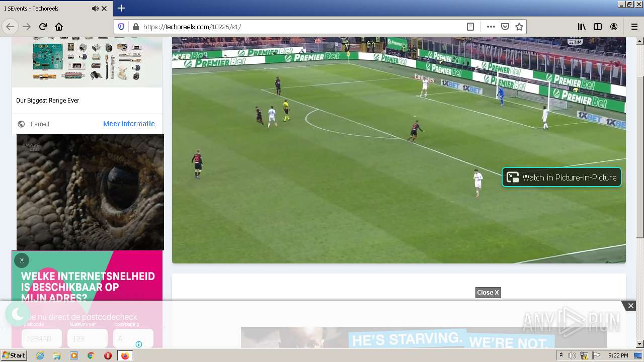Launch Google Chrome from the taskbar

point(91,355)
